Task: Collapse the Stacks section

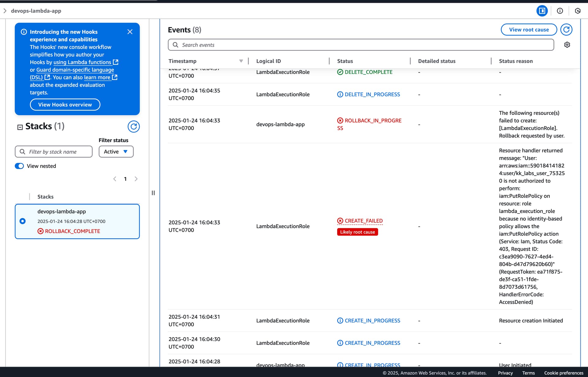Action: click(20, 127)
